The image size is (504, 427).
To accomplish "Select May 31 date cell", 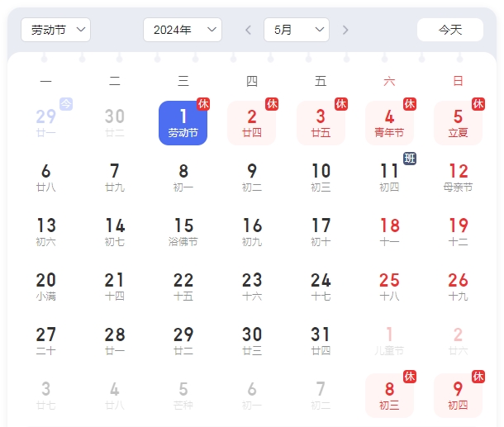I will [321, 341].
